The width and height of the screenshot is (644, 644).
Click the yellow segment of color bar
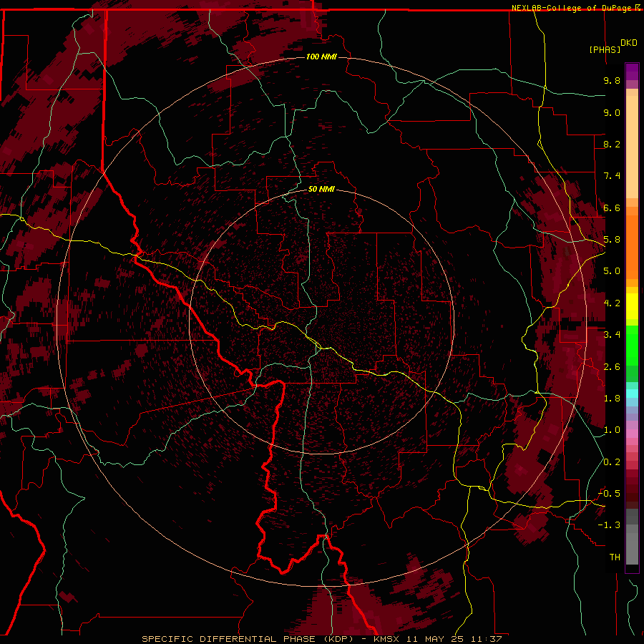[x=632, y=306]
